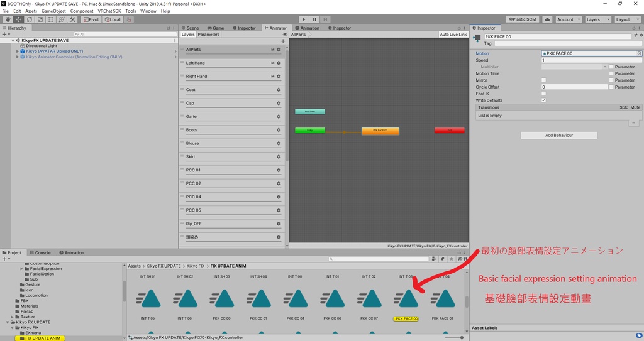Open the Account dropdown
This screenshot has width=644, height=341.
569,19
